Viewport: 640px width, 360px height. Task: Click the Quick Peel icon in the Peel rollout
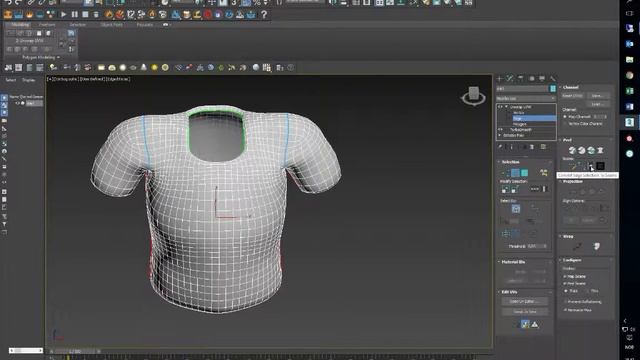pos(572,150)
